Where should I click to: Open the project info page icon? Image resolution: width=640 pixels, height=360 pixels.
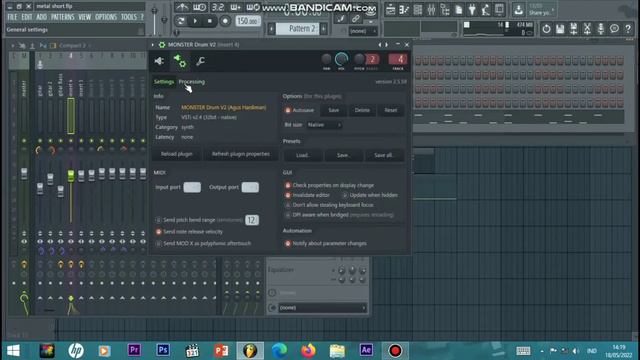[458, 9]
